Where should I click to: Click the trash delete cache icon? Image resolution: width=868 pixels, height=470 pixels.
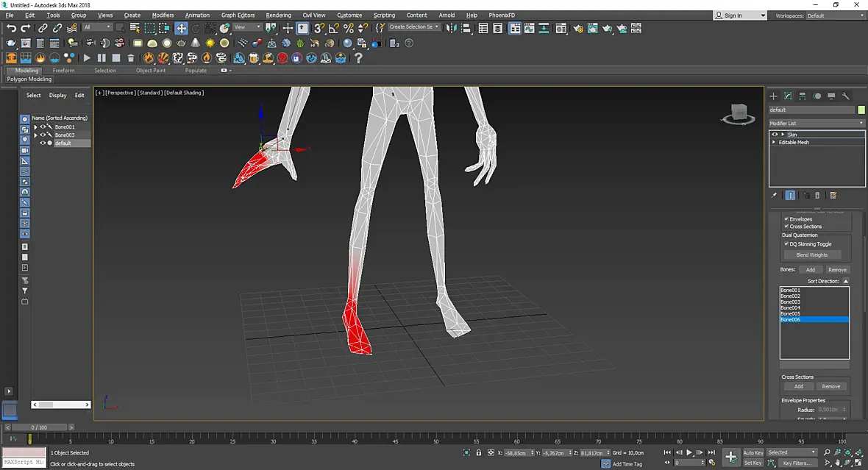(x=131, y=57)
